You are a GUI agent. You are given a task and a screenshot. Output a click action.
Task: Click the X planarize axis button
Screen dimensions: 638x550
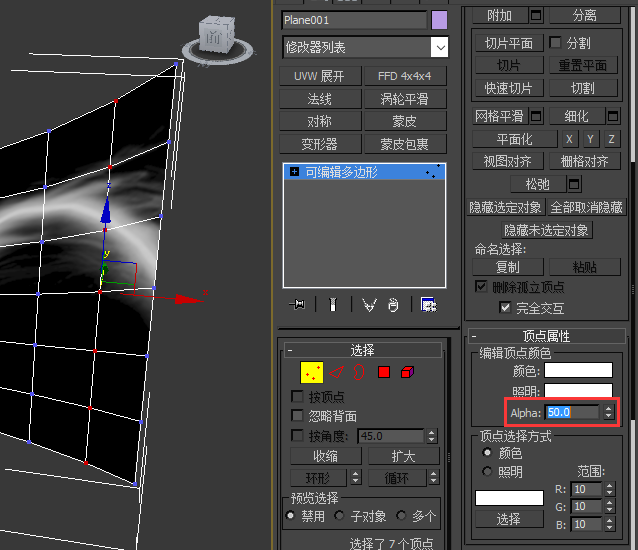pyautogui.click(x=569, y=140)
